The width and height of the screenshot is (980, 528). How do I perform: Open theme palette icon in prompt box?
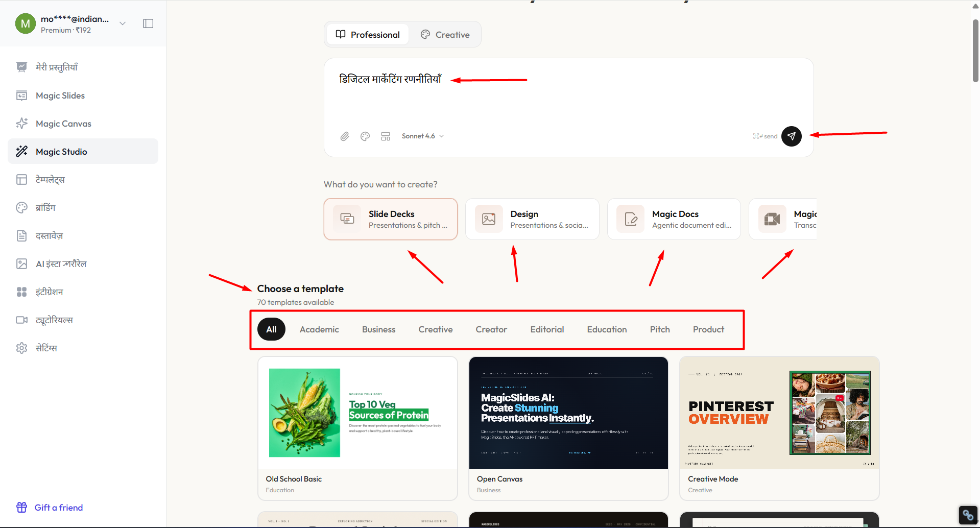click(x=365, y=136)
